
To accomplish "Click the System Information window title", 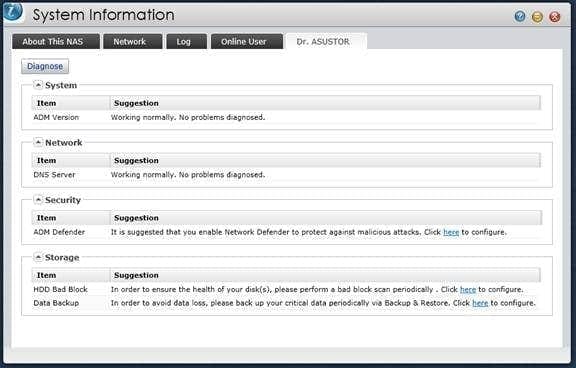I will coord(103,15).
